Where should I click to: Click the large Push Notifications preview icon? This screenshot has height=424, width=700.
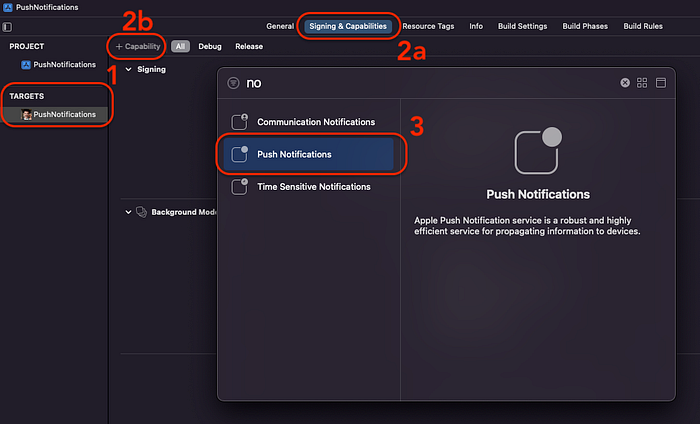click(x=538, y=150)
